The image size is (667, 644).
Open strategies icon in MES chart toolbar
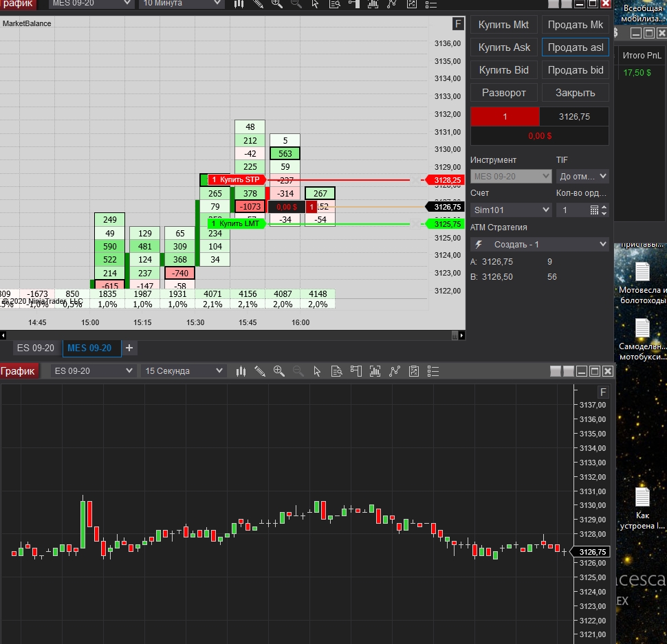(392, 4)
